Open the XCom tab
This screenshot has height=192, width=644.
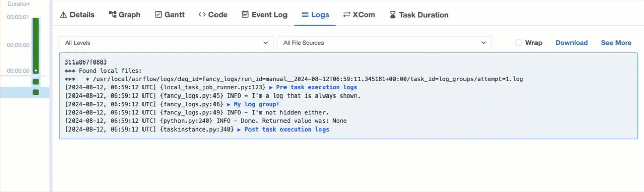point(359,15)
